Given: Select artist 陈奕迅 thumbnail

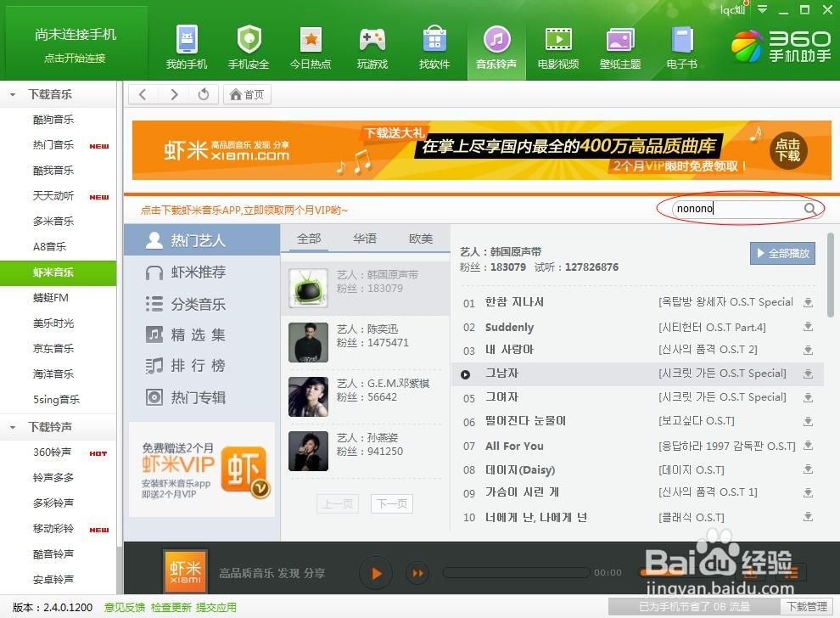Looking at the screenshot, I should [x=308, y=342].
